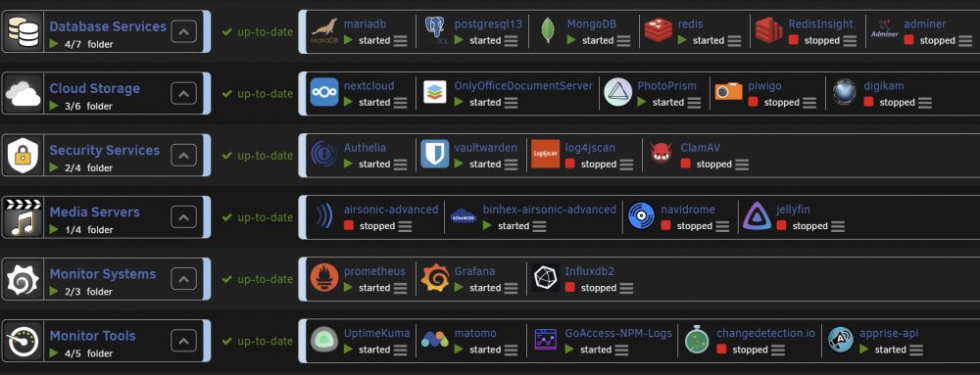
Task: Click the log4jscan icon
Action: click(x=545, y=154)
